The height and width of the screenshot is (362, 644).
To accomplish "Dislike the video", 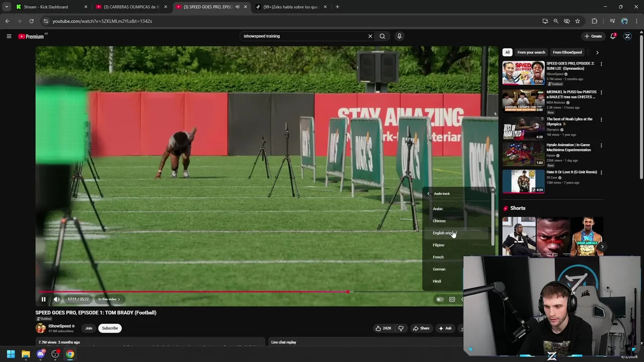I will point(401,328).
